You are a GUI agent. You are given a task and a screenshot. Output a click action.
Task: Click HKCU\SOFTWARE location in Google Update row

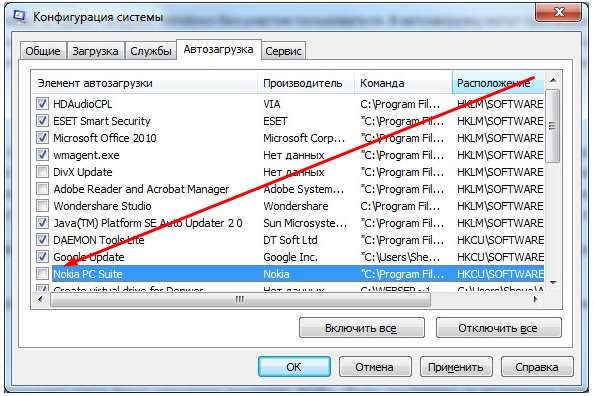[500, 257]
